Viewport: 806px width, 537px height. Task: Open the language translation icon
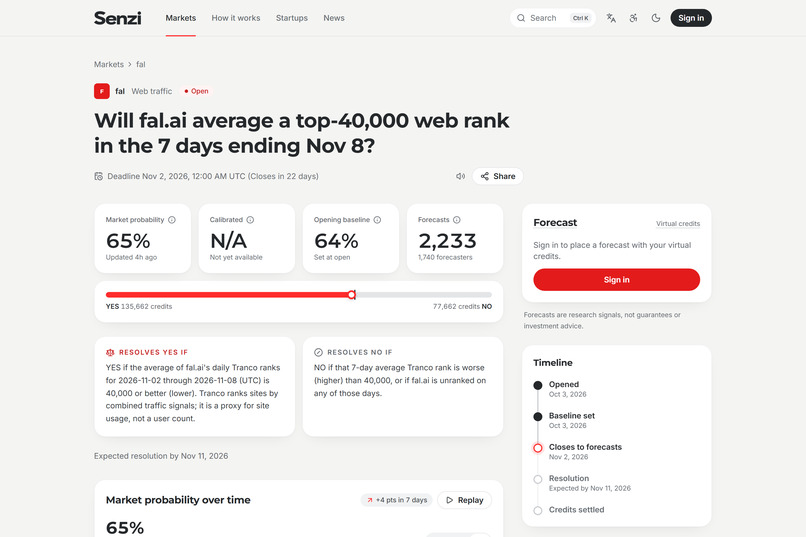click(x=611, y=18)
